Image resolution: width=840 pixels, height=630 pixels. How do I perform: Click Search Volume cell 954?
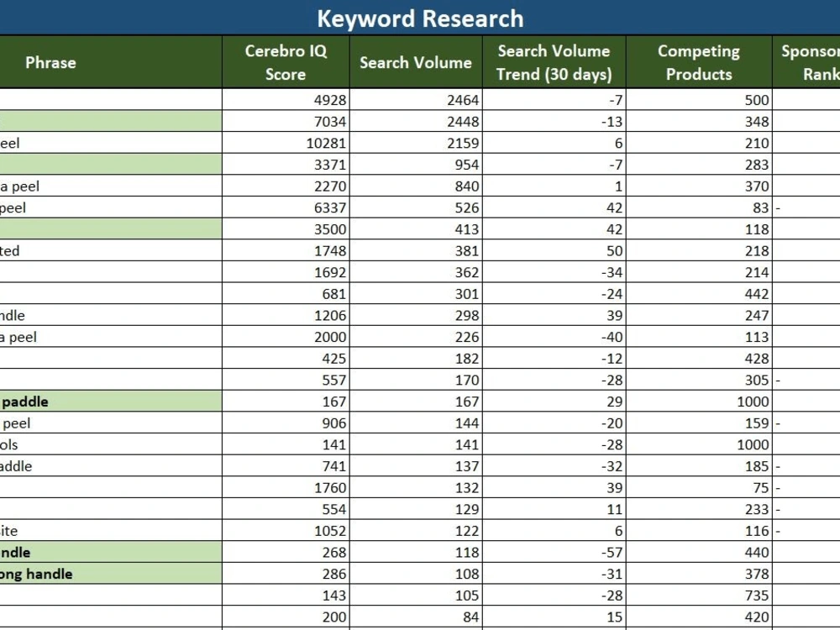tap(416, 165)
